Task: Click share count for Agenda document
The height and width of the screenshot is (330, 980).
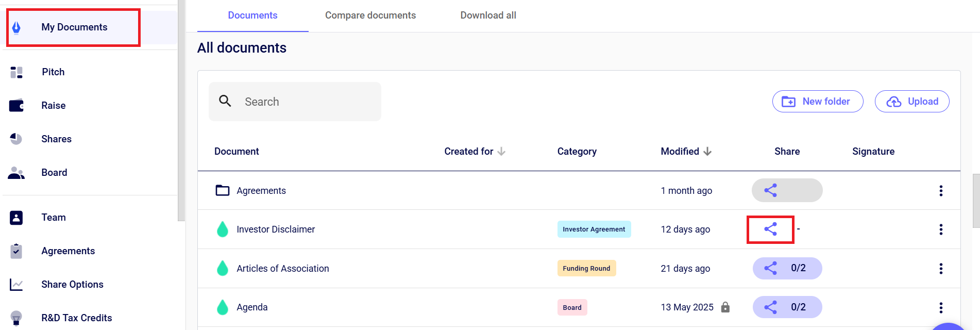Action: pos(798,307)
